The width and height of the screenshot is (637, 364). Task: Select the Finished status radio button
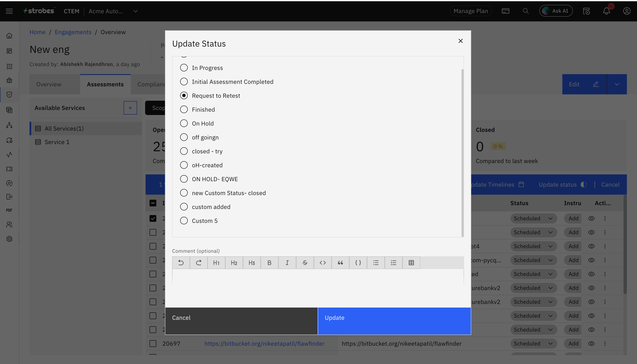[184, 110]
